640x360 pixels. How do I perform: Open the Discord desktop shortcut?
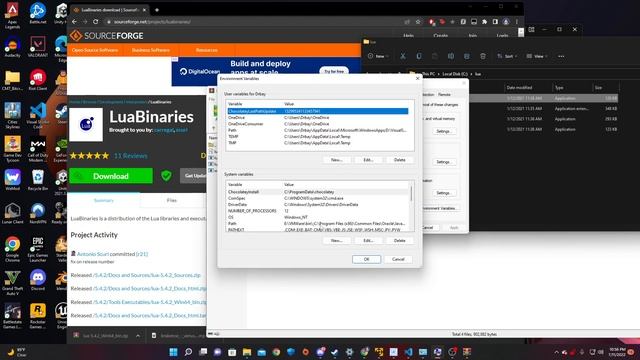38,280
